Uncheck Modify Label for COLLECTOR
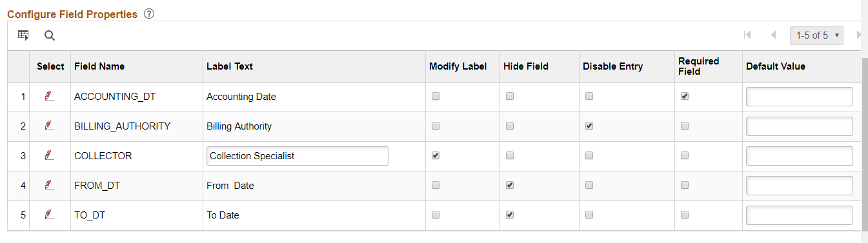Image resolution: width=868 pixels, height=243 pixels. tap(436, 155)
